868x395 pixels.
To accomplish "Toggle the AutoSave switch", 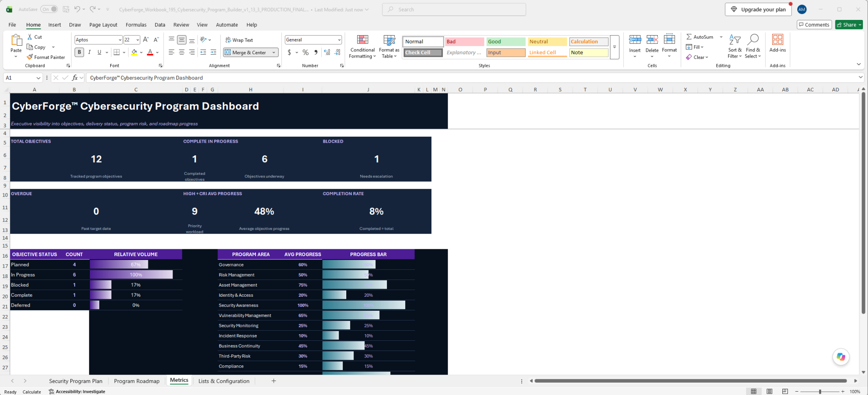I will coord(49,9).
